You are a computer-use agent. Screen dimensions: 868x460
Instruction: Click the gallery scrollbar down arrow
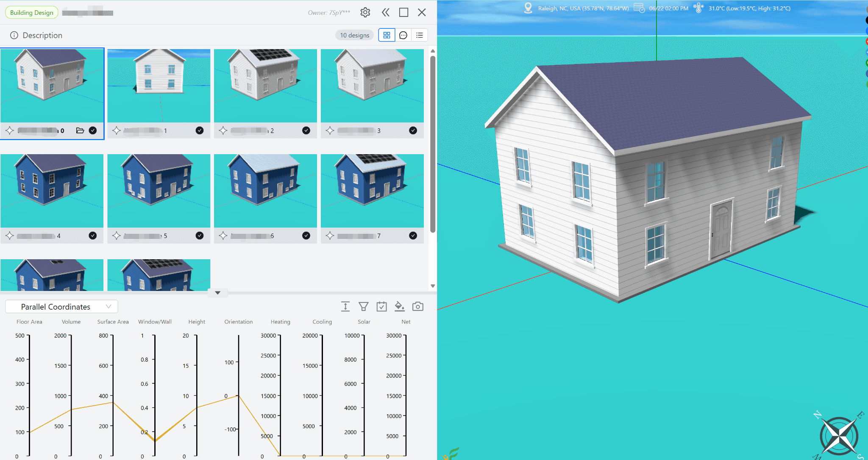(x=433, y=286)
